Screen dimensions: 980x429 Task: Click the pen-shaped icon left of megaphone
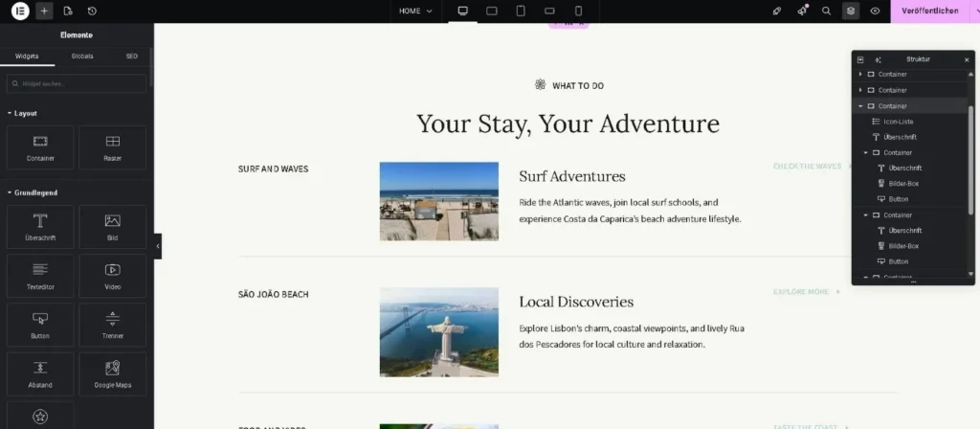pyautogui.click(x=777, y=11)
